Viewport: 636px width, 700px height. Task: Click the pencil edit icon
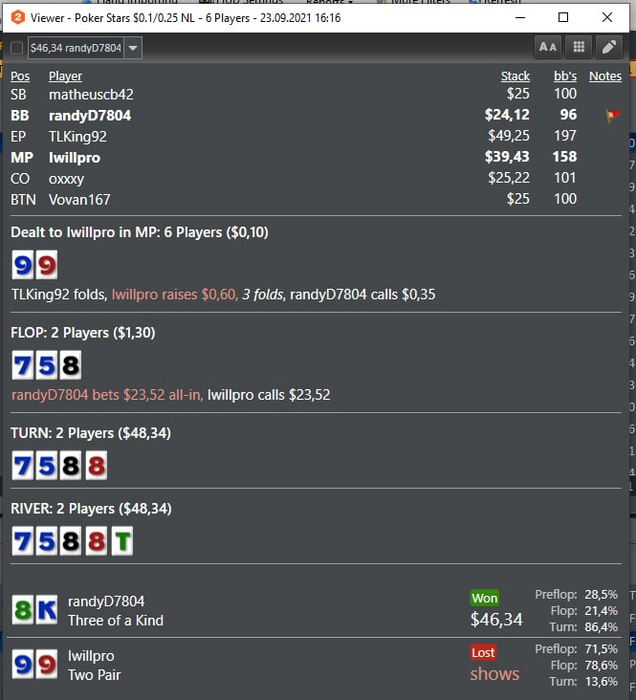pyautogui.click(x=609, y=47)
